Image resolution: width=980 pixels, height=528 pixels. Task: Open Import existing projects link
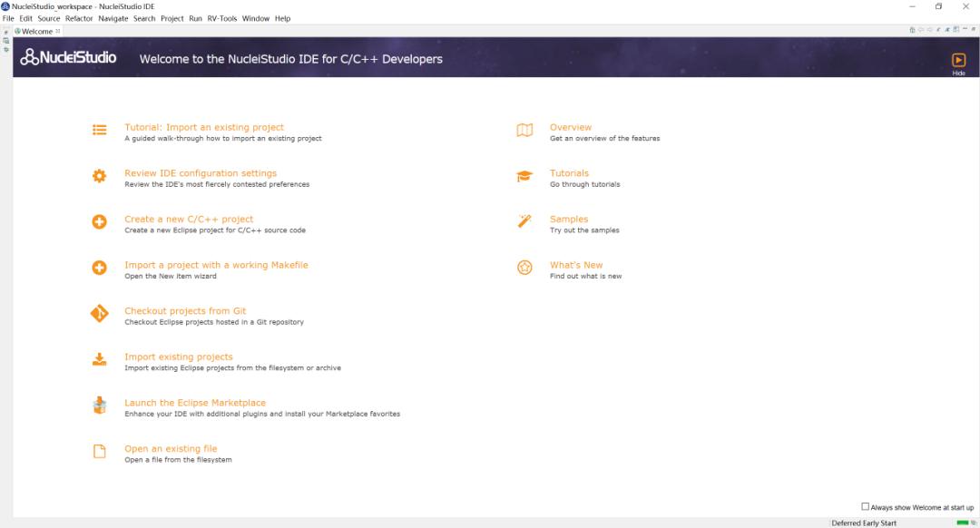click(179, 357)
